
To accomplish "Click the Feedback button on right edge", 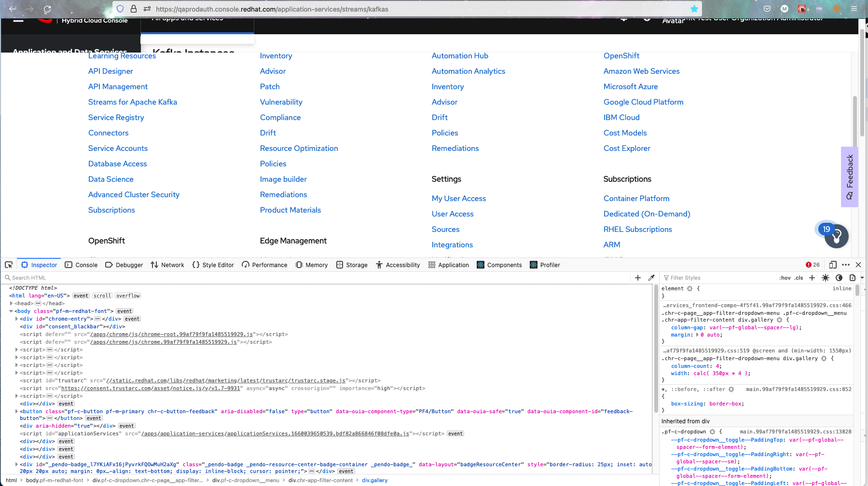I will pyautogui.click(x=849, y=176).
